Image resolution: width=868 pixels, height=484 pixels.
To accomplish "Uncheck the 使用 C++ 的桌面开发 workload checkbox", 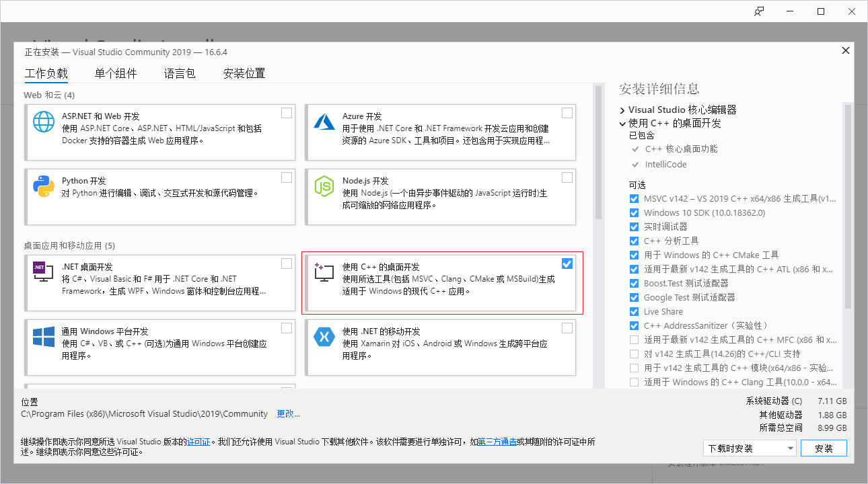I will pyautogui.click(x=567, y=264).
